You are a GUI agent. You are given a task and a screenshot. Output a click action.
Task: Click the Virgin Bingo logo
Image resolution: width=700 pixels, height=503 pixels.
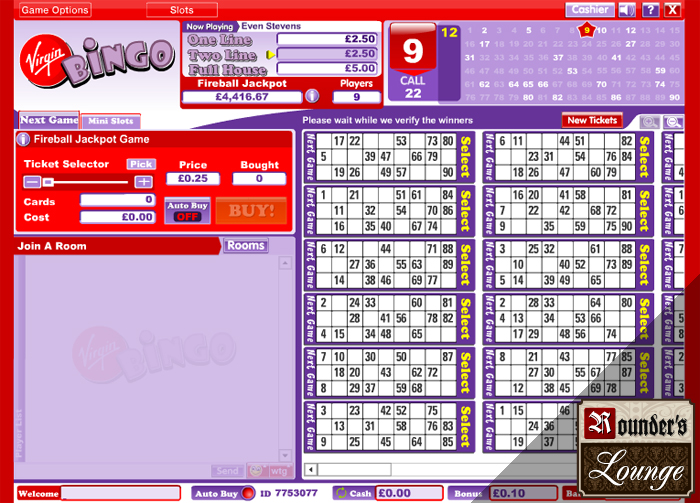96,62
